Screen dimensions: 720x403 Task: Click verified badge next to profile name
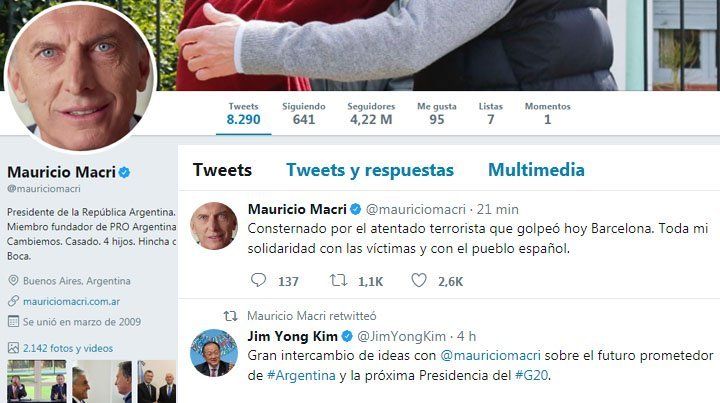[x=124, y=173]
